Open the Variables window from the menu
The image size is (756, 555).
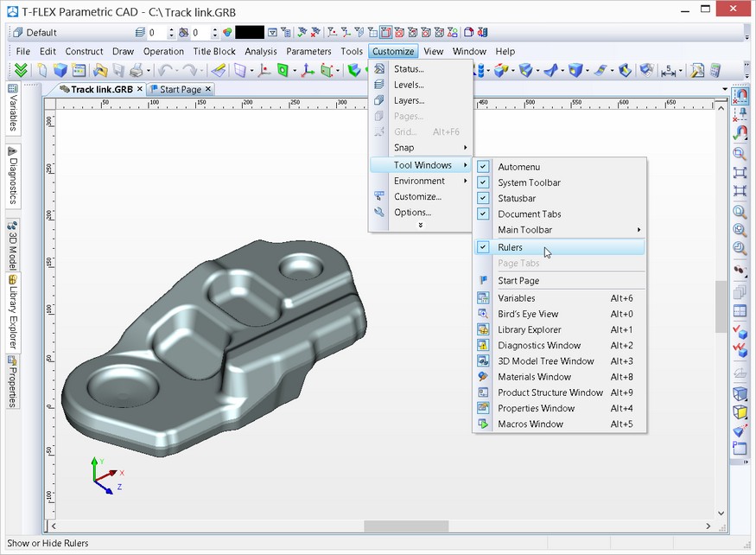(x=516, y=298)
